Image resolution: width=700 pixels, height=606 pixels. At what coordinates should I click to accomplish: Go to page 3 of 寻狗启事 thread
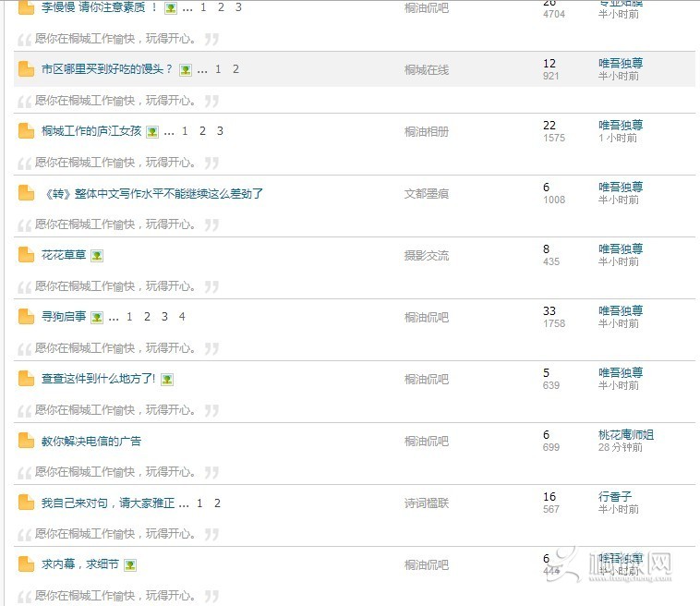coord(164,317)
